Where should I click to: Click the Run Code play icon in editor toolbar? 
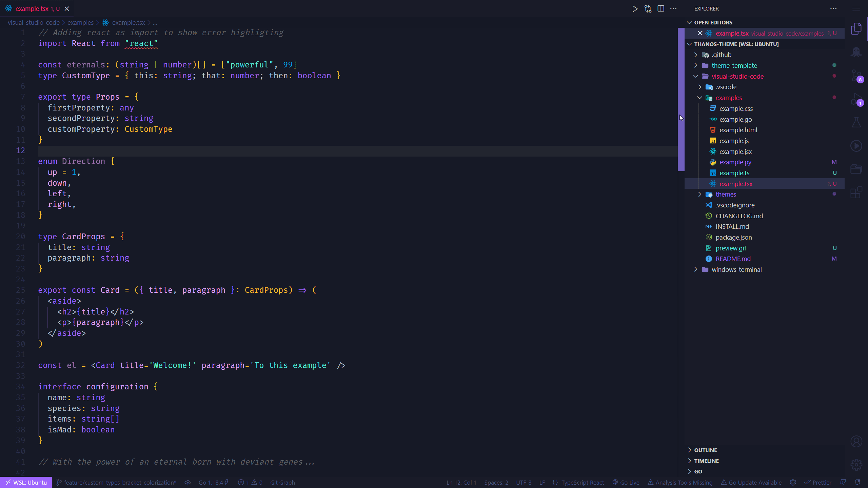pyautogui.click(x=635, y=9)
